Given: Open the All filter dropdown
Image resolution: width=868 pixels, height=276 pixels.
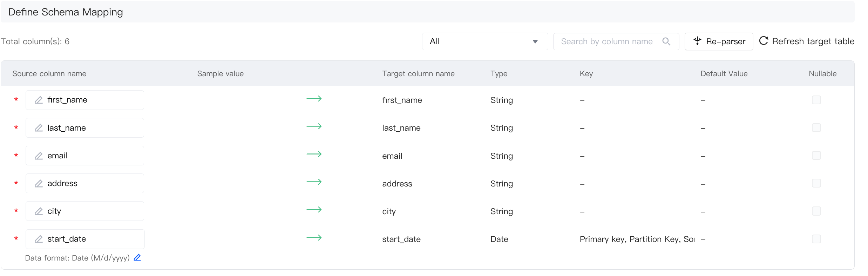Looking at the screenshot, I should (x=484, y=41).
